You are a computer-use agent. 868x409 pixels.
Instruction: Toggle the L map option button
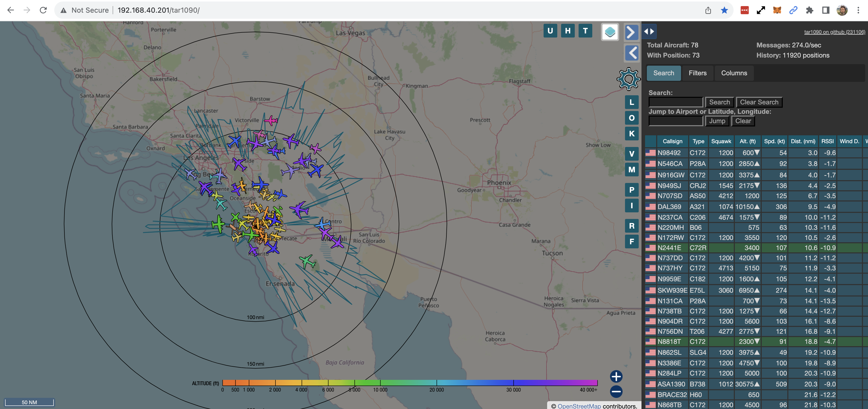631,102
